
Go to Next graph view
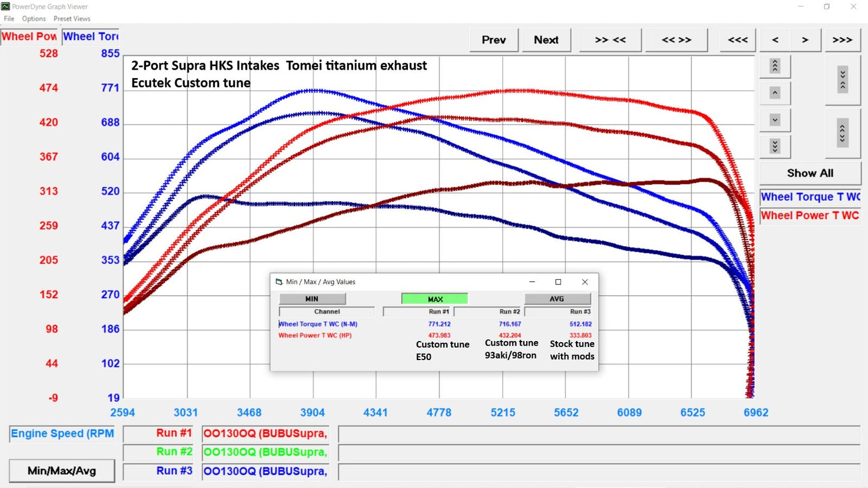546,40
